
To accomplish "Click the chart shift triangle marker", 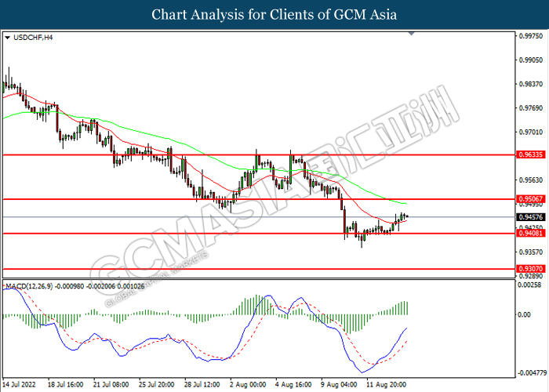I will pyautogui.click(x=412, y=34).
